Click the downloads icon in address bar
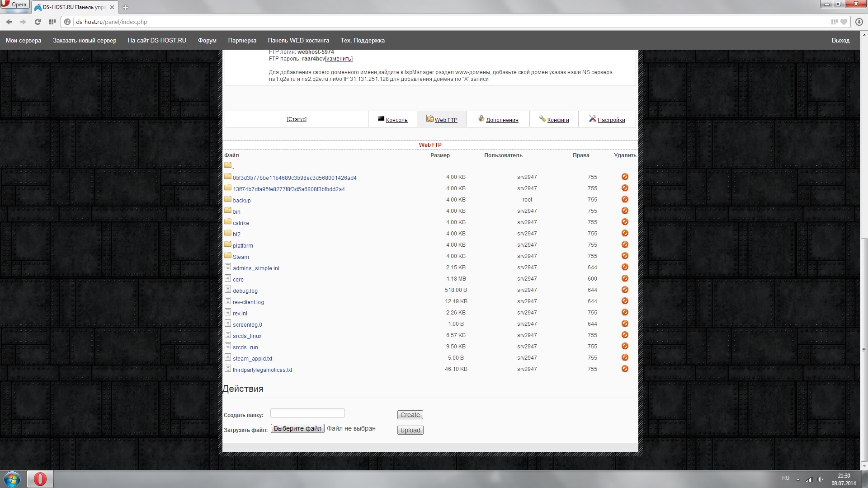This screenshot has width=868, height=488. [x=859, y=22]
